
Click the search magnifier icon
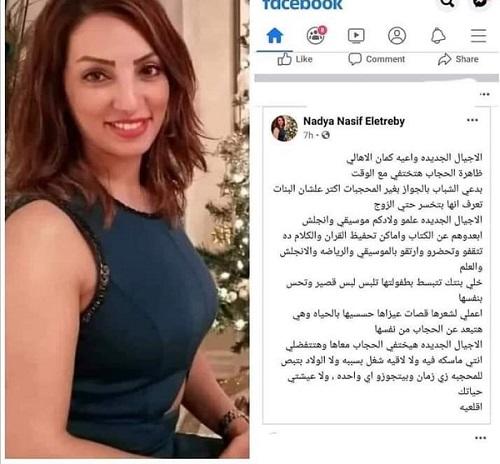pyautogui.click(x=447, y=3)
